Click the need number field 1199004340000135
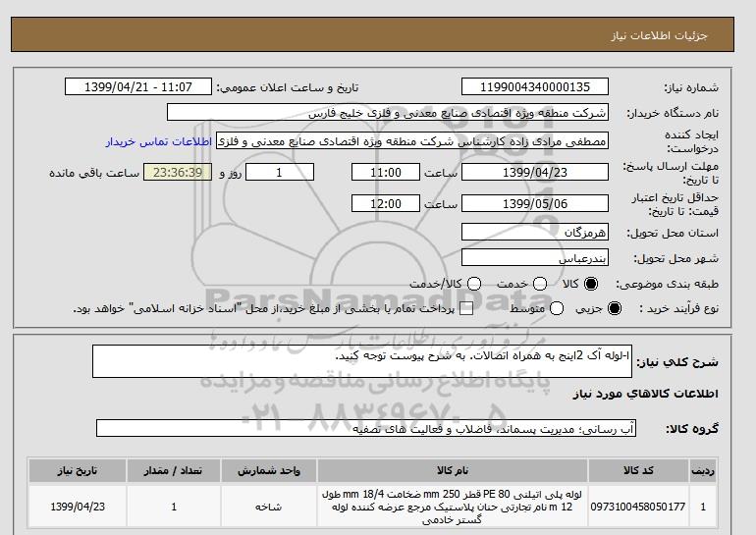Image resolution: width=756 pixels, height=535 pixels. coord(535,86)
